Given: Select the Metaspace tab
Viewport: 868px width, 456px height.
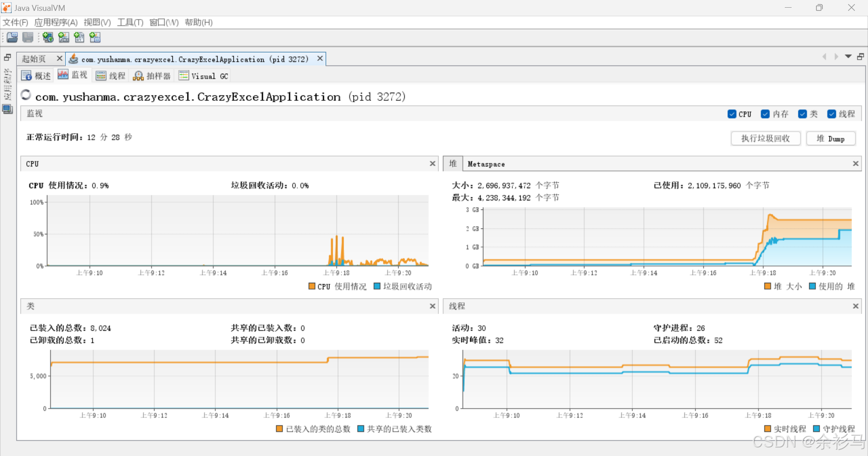Looking at the screenshot, I should pyautogui.click(x=486, y=164).
